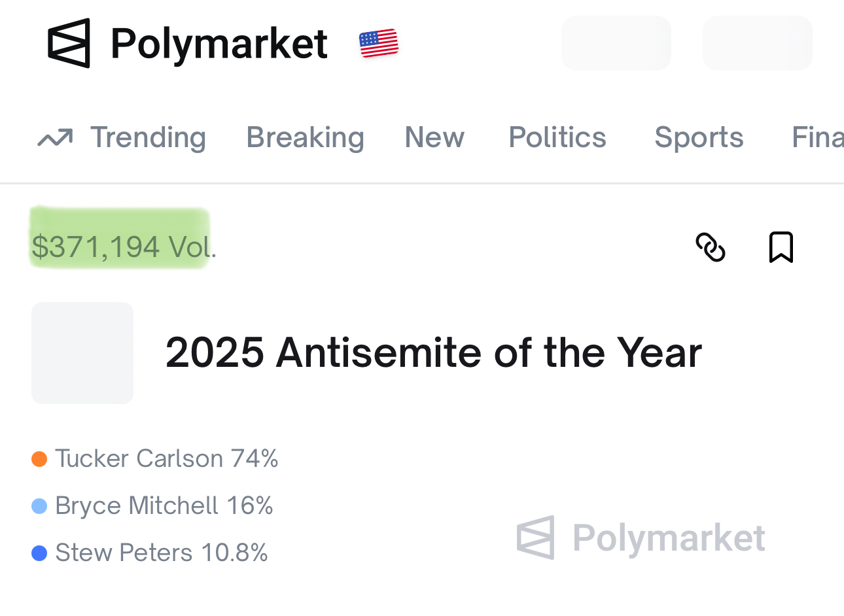Bookmark the Antisemite of the Year market
The width and height of the screenshot is (844, 616).
pyautogui.click(x=781, y=247)
